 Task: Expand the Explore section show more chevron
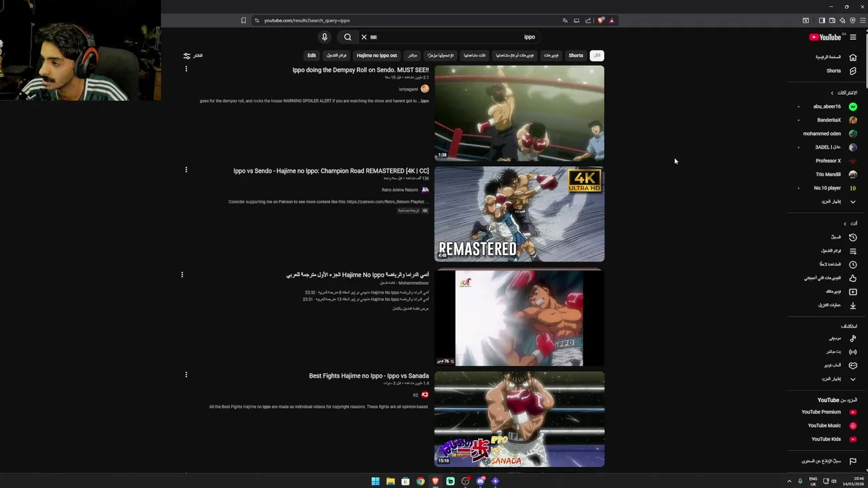click(x=853, y=379)
